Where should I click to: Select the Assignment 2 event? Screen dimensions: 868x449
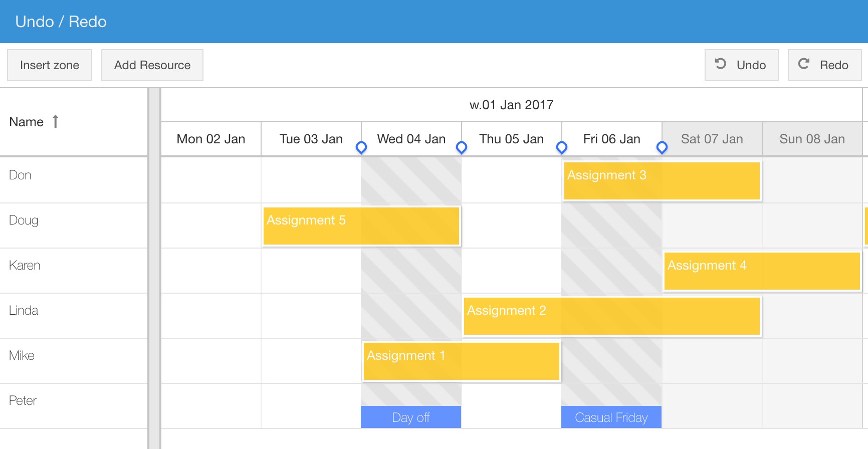click(611, 316)
